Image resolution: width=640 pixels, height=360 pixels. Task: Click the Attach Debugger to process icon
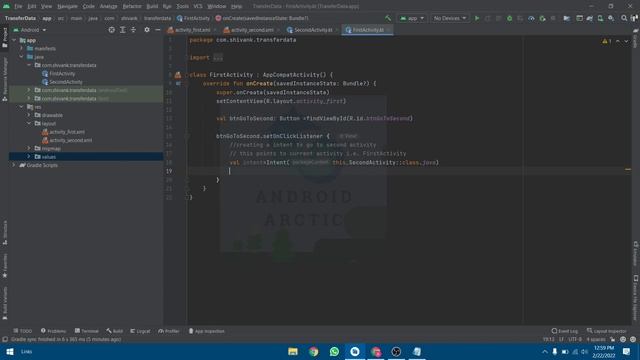pyautogui.click(x=542, y=18)
